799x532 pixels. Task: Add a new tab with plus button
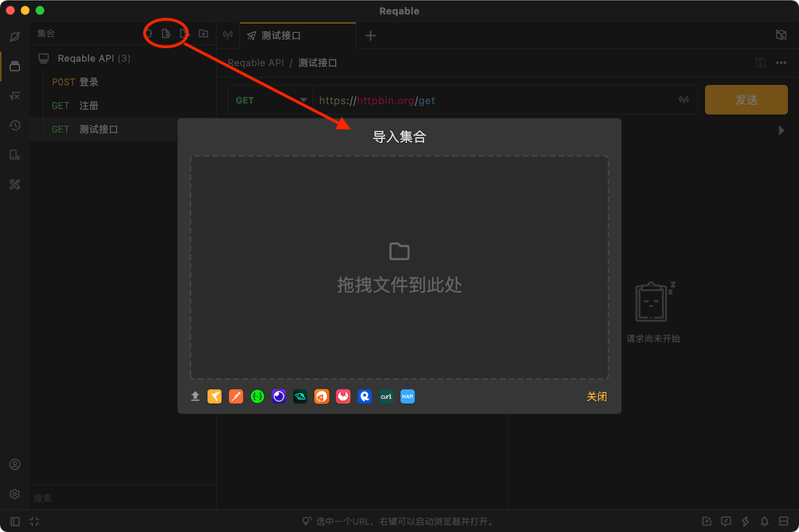[371, 36]
